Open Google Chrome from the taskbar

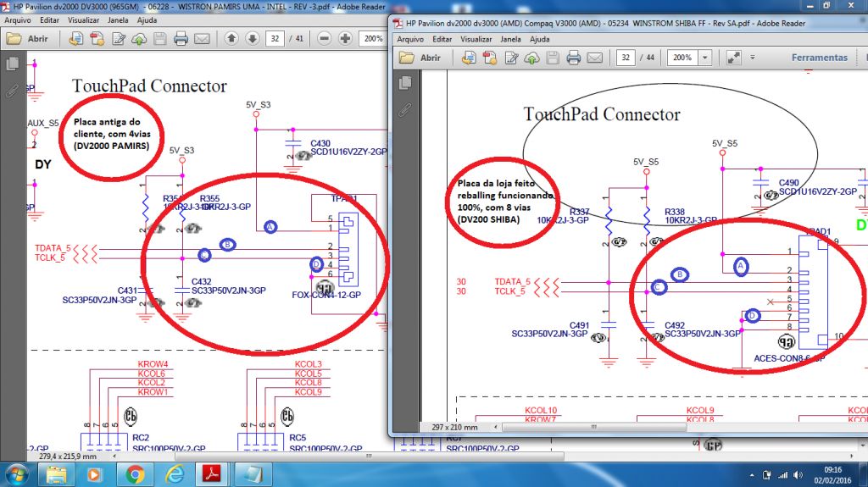click(134, 473)
